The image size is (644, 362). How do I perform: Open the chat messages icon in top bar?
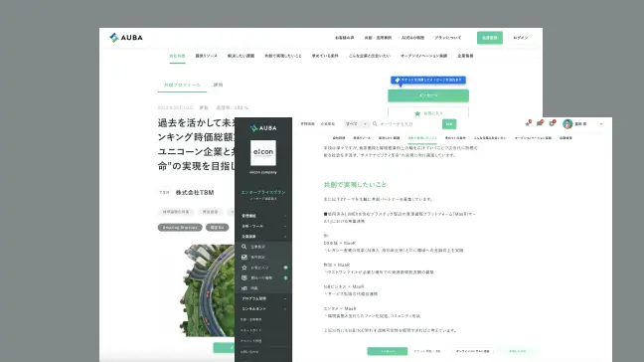click(540, 123)
